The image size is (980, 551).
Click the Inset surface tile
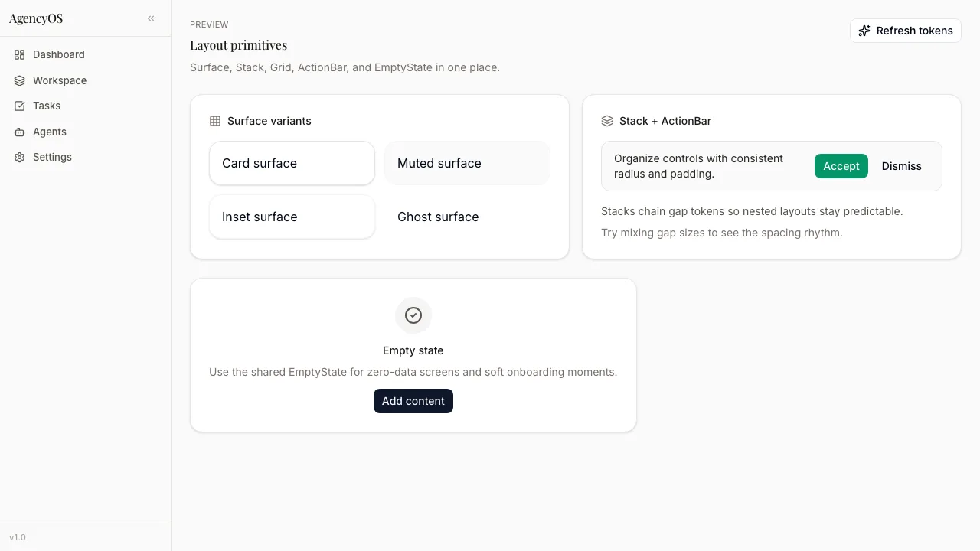pyautogui.click(x=292, y=217)
